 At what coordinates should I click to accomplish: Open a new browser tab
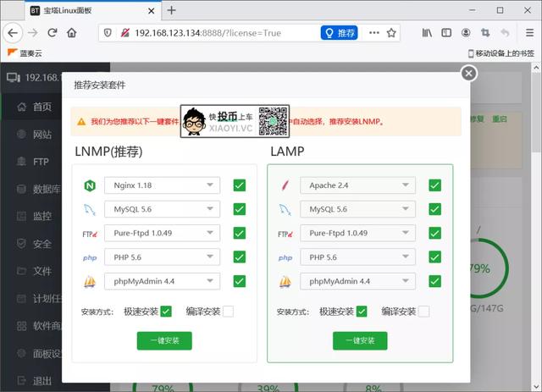(171, 10)
